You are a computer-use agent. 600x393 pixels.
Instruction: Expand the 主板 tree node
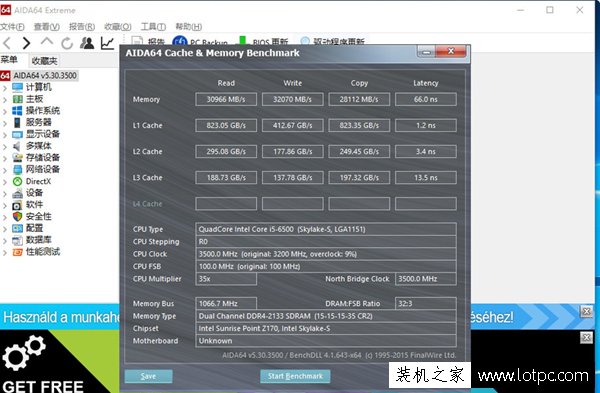[x=5, y=100]
